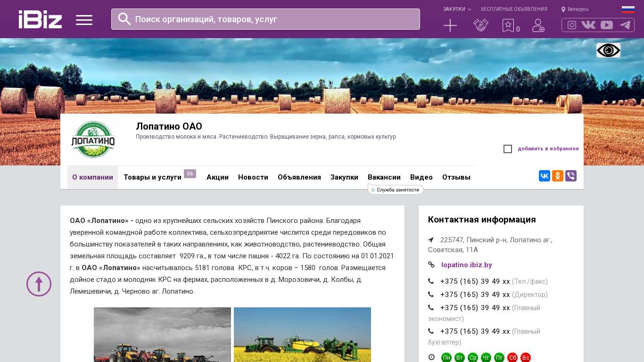Viewport: 644px width, 362px height.
Task: Open the company Закупки tab
Action: [344, 177]
